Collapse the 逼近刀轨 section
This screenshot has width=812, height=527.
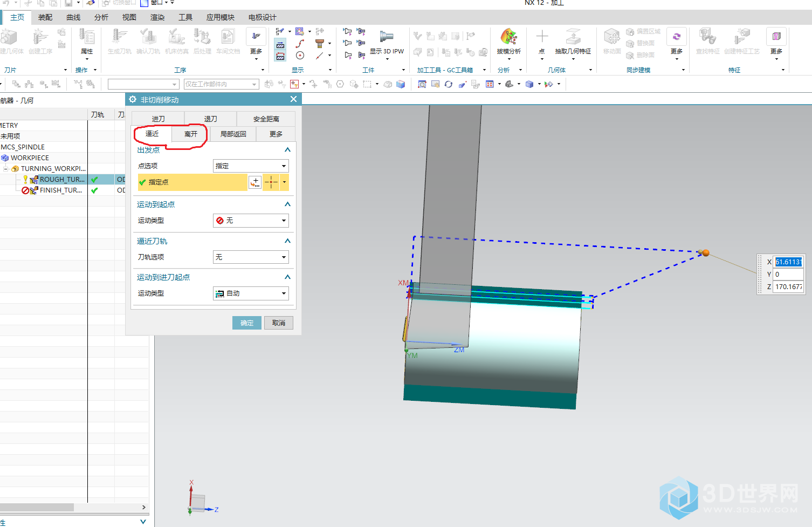(287, 241)
